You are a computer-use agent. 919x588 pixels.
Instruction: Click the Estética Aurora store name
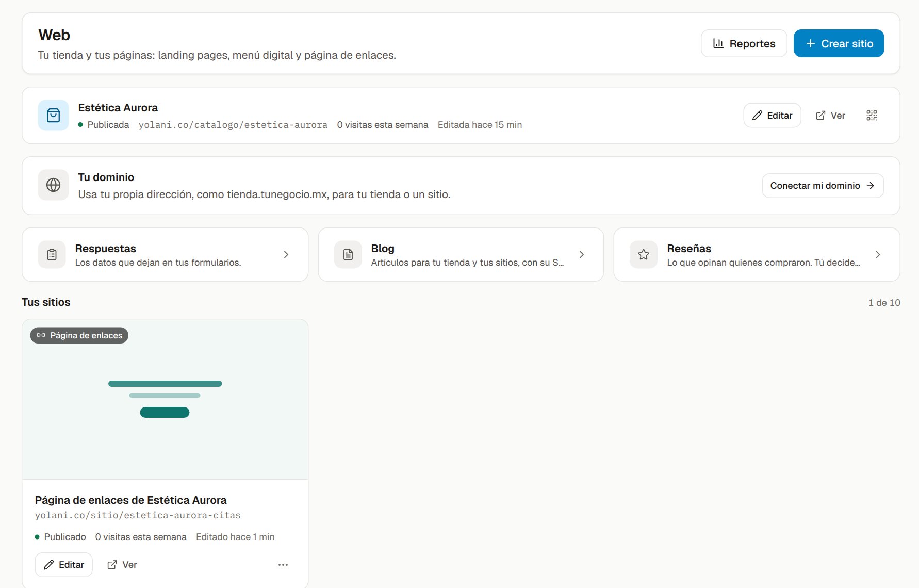point(118,107)
